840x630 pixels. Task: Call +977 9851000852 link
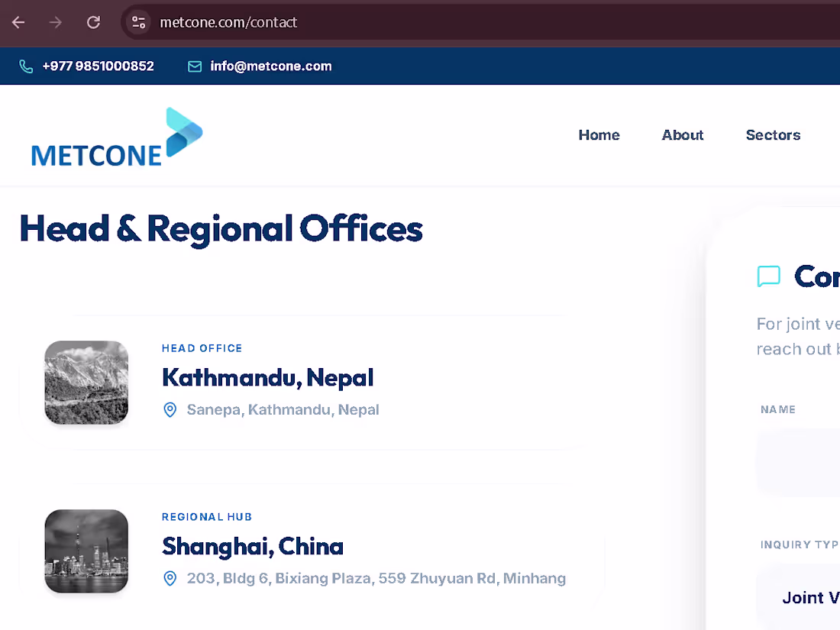(x=98, y=66)
